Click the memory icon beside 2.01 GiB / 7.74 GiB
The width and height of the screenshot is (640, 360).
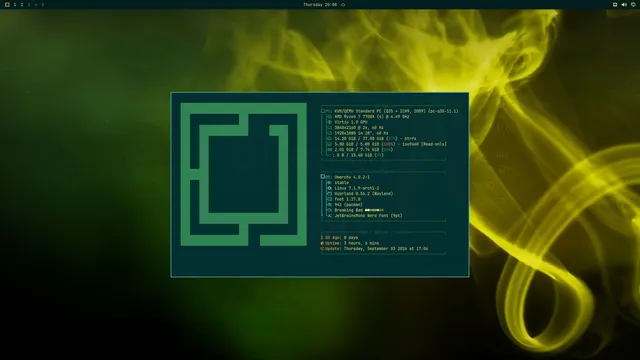click(330, 149)
